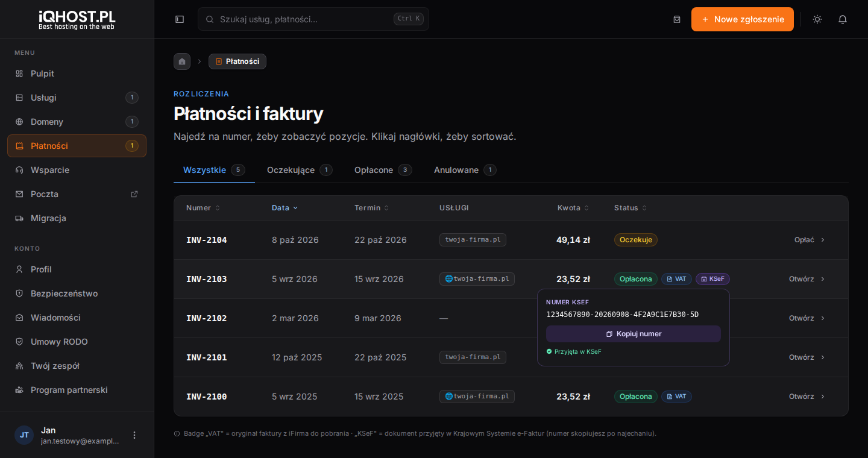Viewport: 868px width, 458px height.
Task: Click the home breadcrumb icon
Action: tap(182, 61)
